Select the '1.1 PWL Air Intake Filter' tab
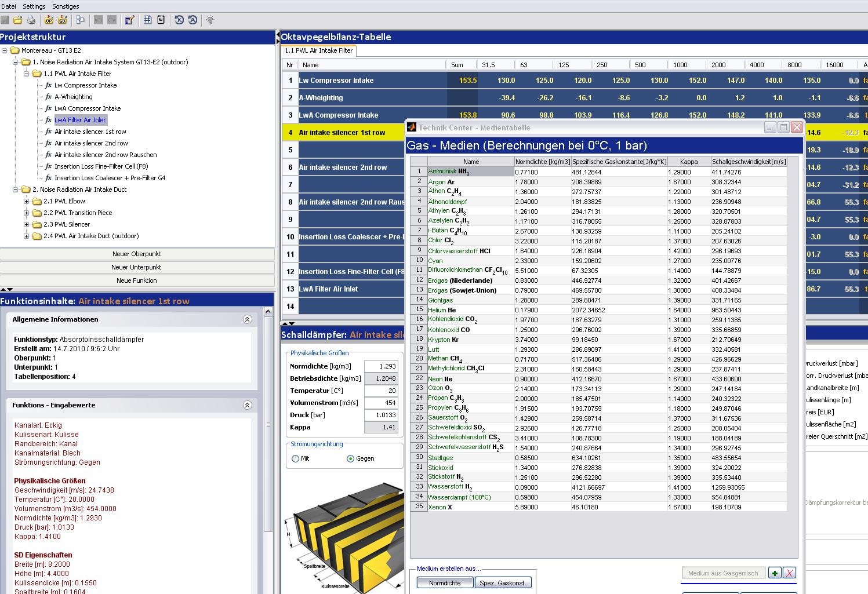 [x=319, y=50]
